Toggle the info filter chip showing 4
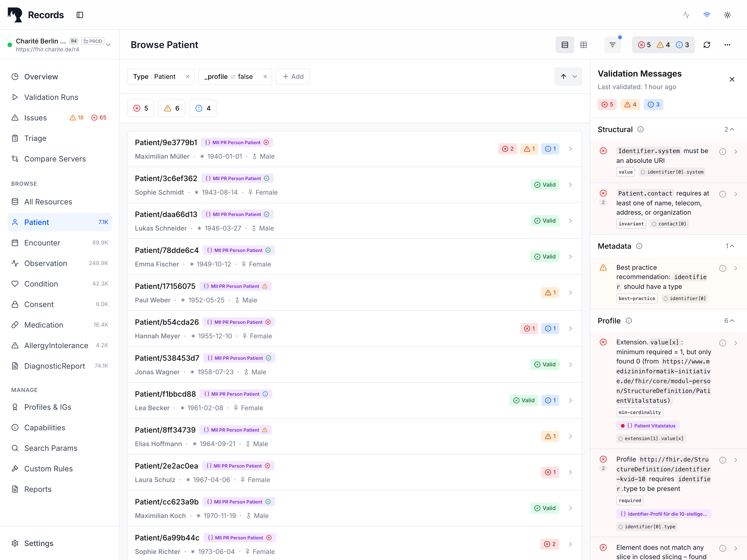The image size is (747, 560). click(x=203, y=108)
